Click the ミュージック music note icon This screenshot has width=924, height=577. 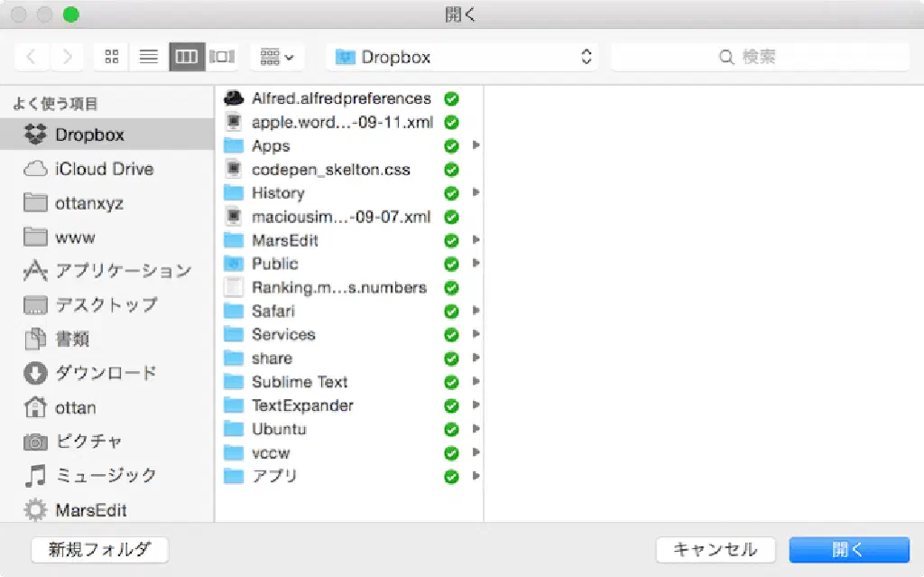click(35, 475)
